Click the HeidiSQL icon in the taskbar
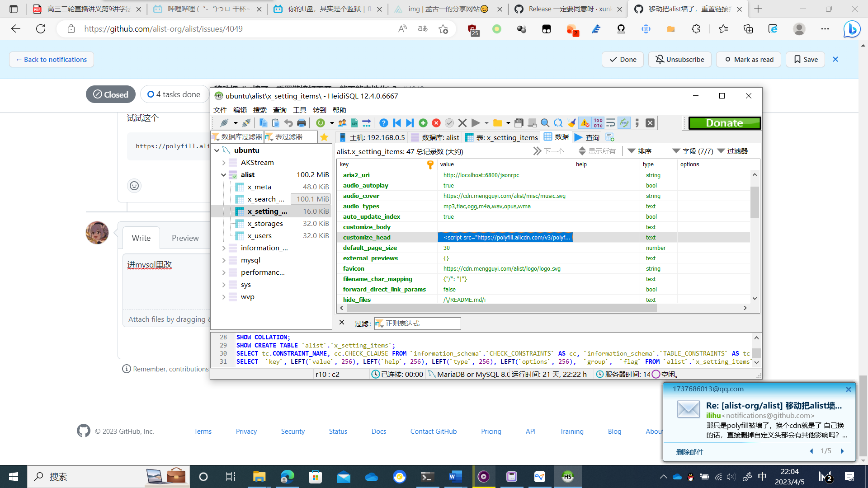This screenshot has height=488, width=868. tap(568, 477)
